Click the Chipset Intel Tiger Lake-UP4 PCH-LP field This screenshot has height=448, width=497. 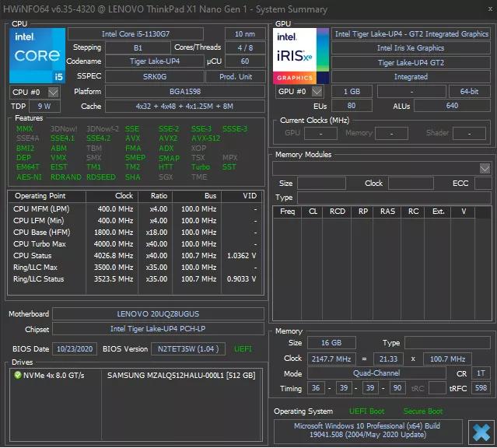click(158, 329)
